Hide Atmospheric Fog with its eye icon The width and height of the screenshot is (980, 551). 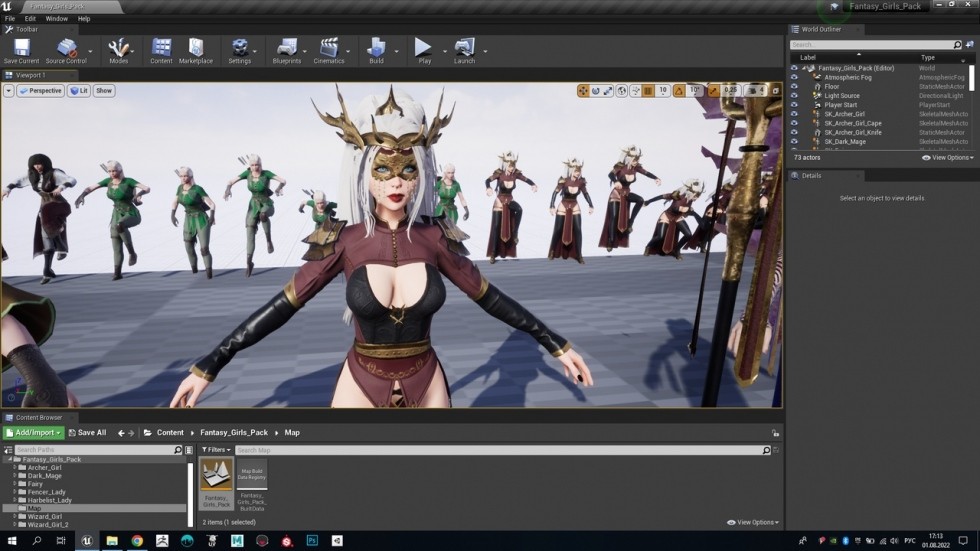tap(794, 77)
